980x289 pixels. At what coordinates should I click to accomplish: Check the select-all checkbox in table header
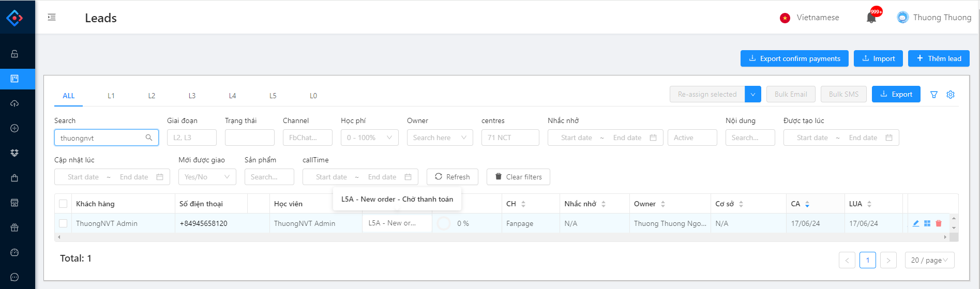(63, 204)
